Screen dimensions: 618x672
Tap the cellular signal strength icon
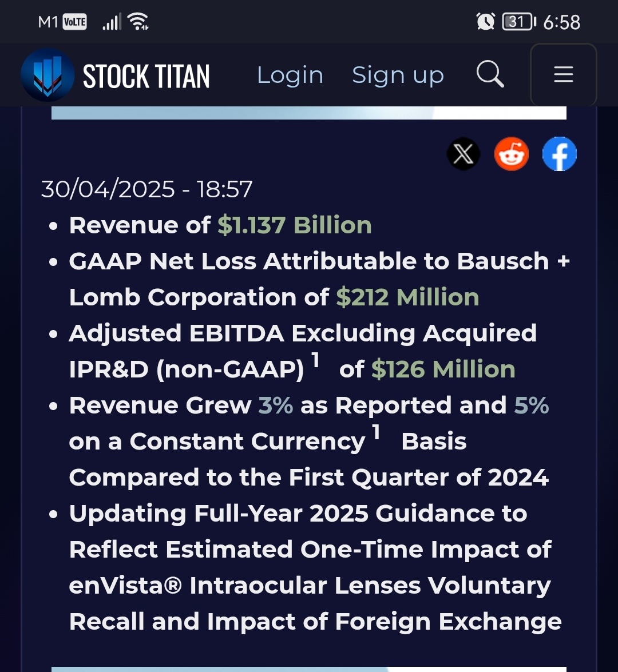tap(112, 21)
